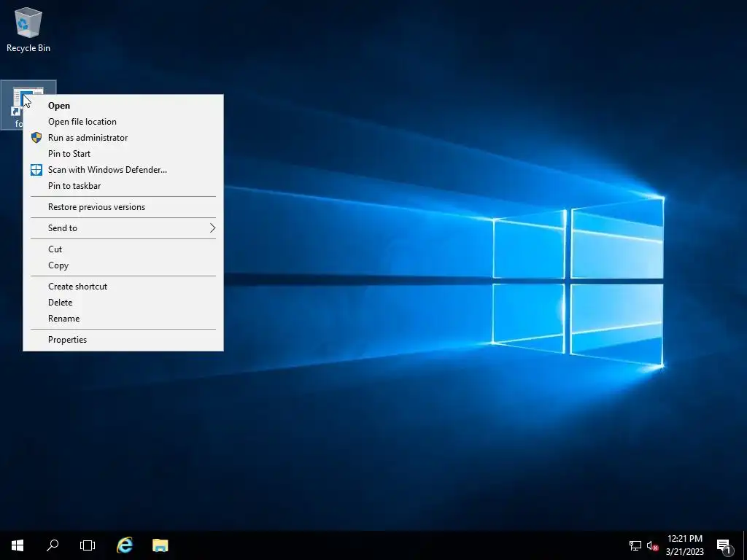Open network status tray icon
Image resolution: width=747 pixels, height=560 pixels.
tap(635, 545)
